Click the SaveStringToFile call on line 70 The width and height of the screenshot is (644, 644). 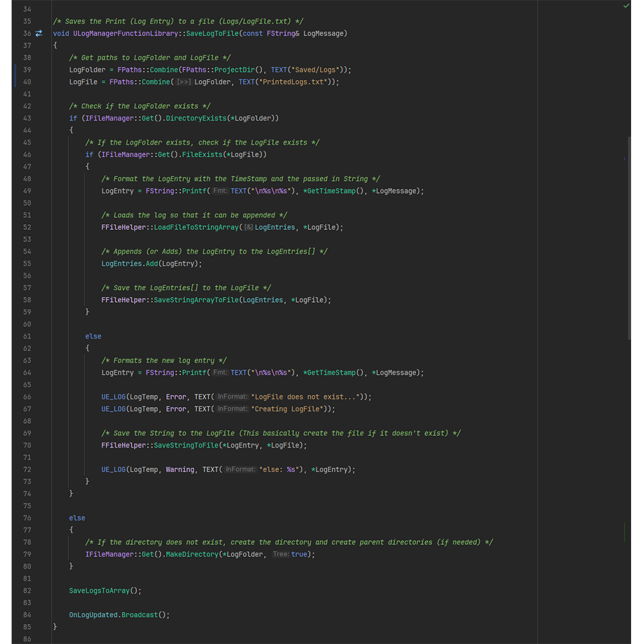point(185,446)
